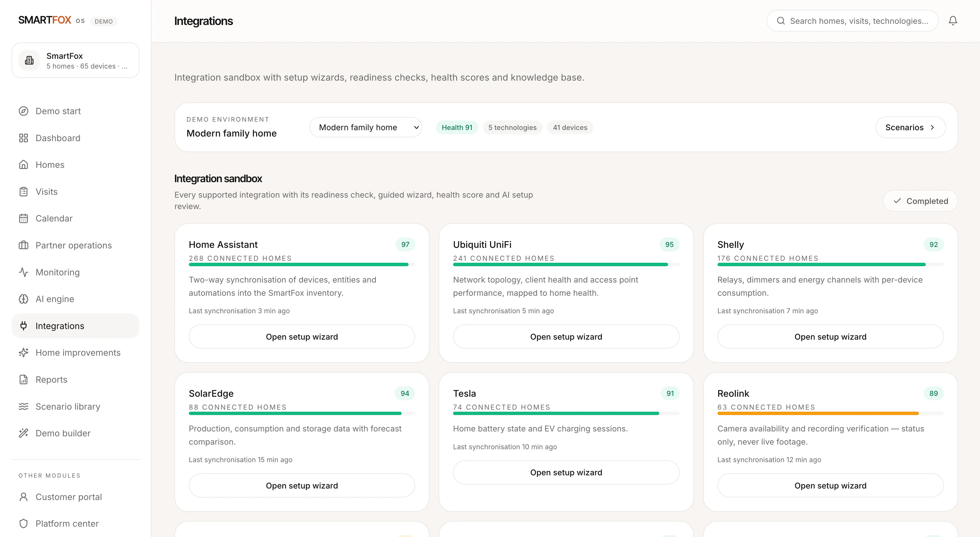Click the Customer portal user icon
Image resolution: width=980 pixels, height=537 pixels.
tap(24, 497)
